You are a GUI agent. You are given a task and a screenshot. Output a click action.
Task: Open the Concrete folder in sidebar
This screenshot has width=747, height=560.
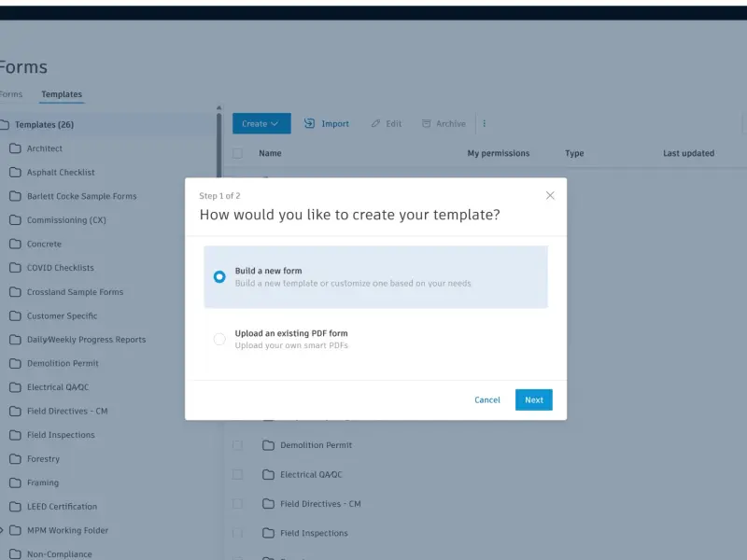(x=44, y=244)
